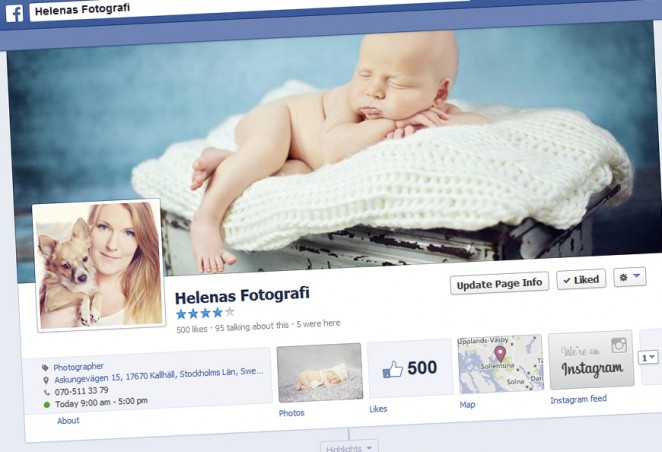Click the Facebook logo icon

click(14, 13)
